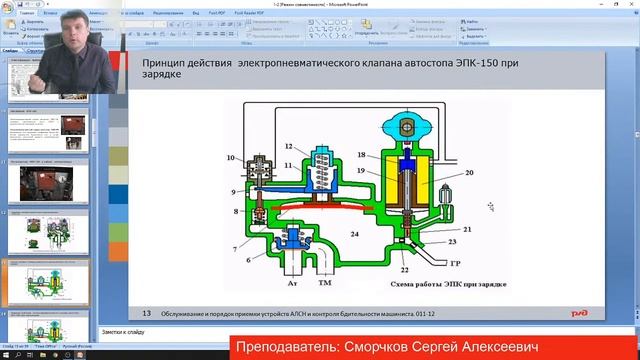
Task: Save the presentation from the quick access toolbar
Action: 20,4
